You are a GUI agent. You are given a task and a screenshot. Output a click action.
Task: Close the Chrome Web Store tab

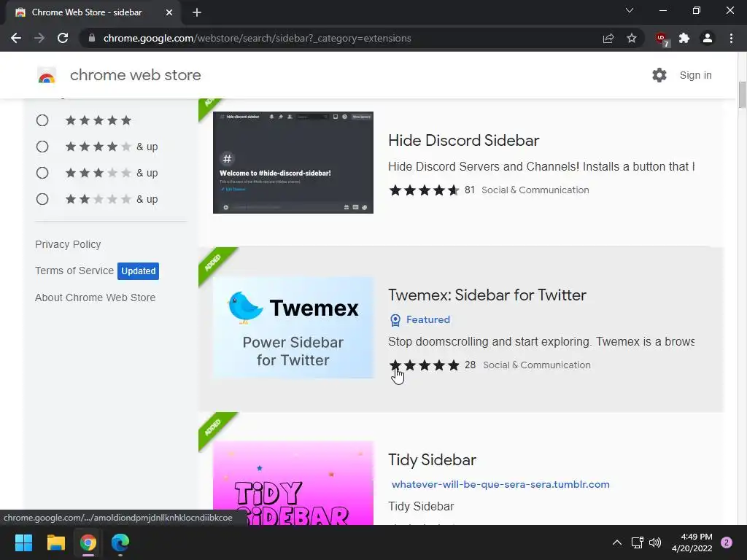(x=169, y=12)
